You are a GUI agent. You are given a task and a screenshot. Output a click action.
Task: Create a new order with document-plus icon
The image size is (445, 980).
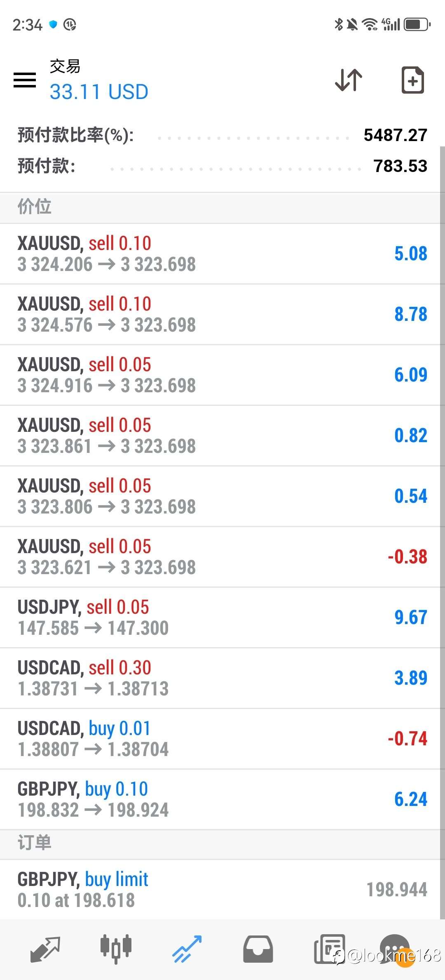(412, 80)
